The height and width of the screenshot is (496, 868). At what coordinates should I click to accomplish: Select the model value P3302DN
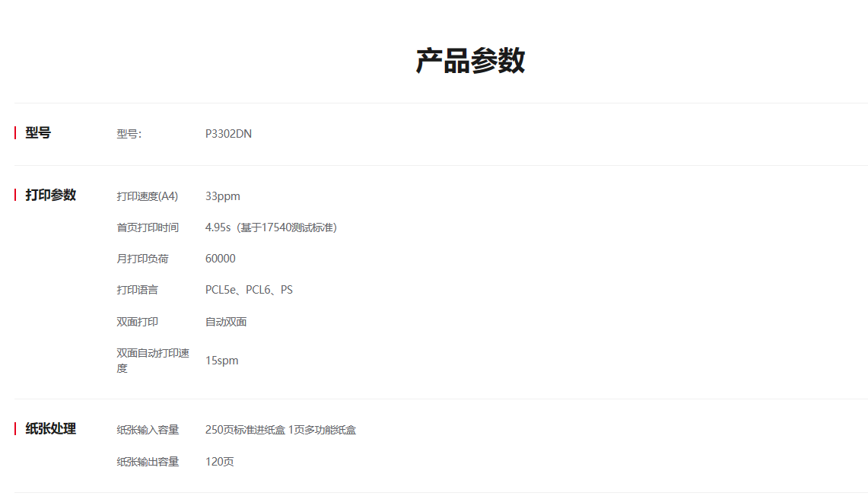(228, 134)
